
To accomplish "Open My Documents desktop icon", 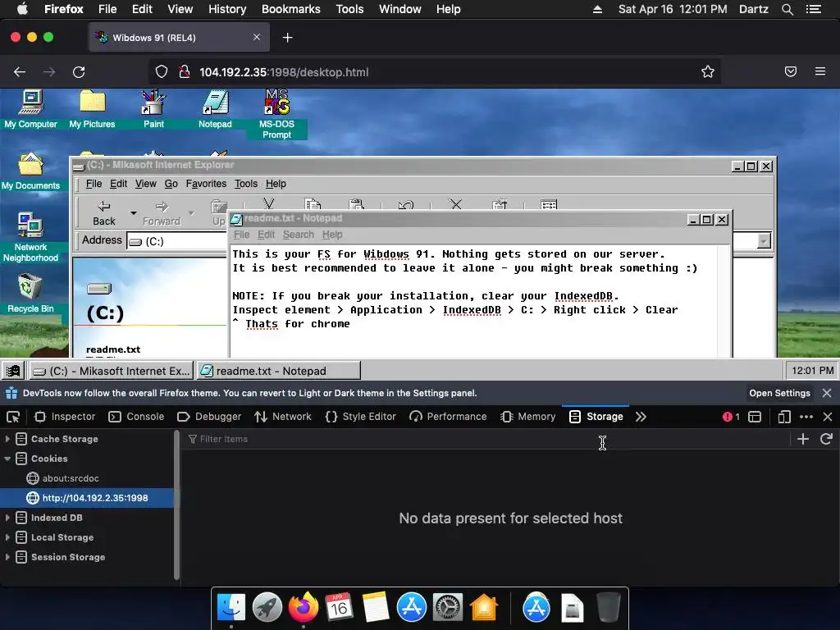I will tap(30, 171).
